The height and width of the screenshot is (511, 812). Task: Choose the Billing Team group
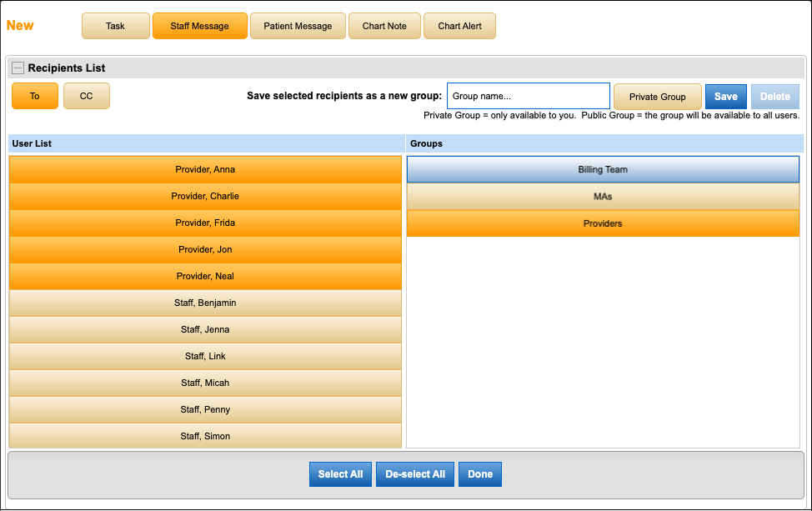point(602,169)
